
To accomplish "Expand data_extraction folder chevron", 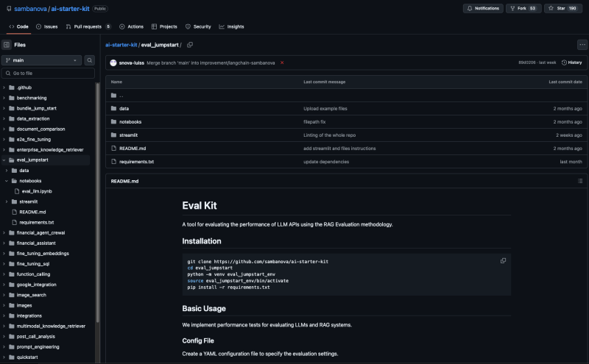I will [x=4, y=118].
